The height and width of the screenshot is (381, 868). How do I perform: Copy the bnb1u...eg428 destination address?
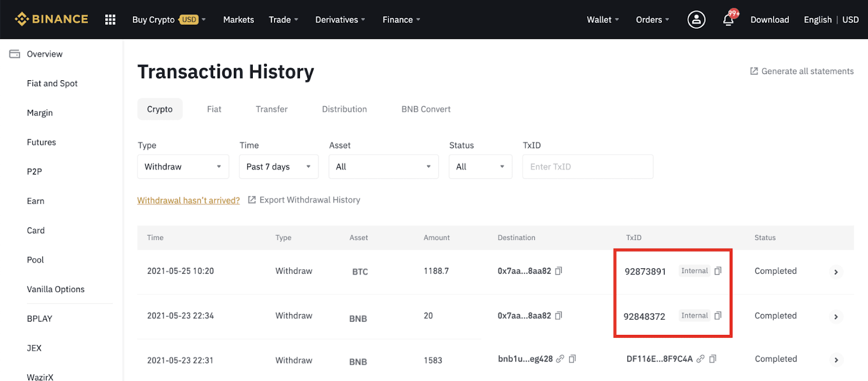pos(572,359)
